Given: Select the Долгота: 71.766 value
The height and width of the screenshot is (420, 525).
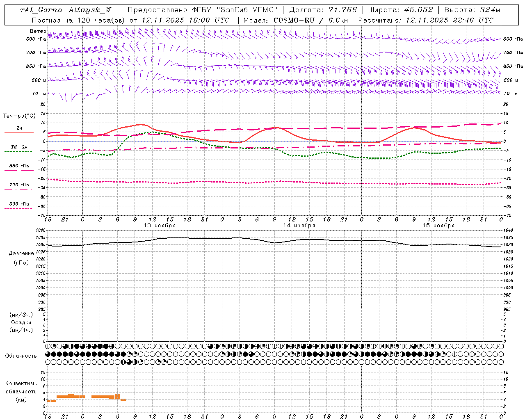Looking at the screenshot, I should [323, 10].
